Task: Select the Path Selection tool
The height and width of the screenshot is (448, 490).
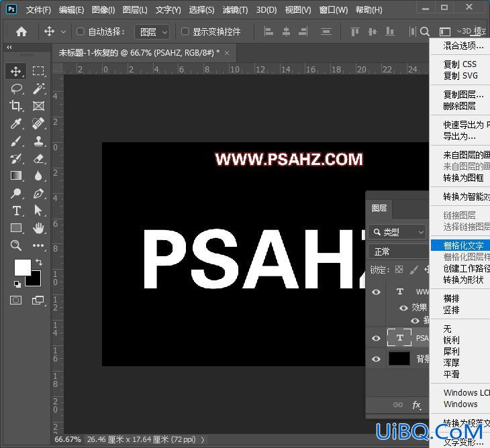Action: pos(38,211)
